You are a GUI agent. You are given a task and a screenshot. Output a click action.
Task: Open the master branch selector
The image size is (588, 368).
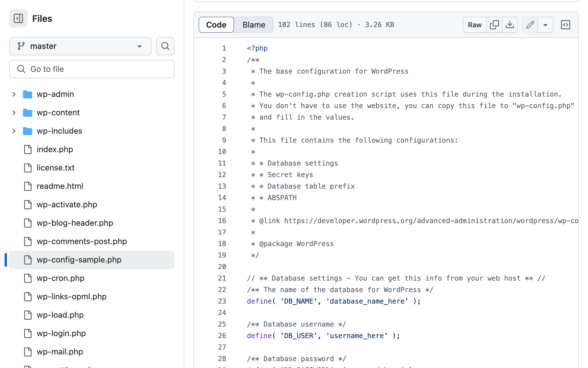click(x=80, y=46)
